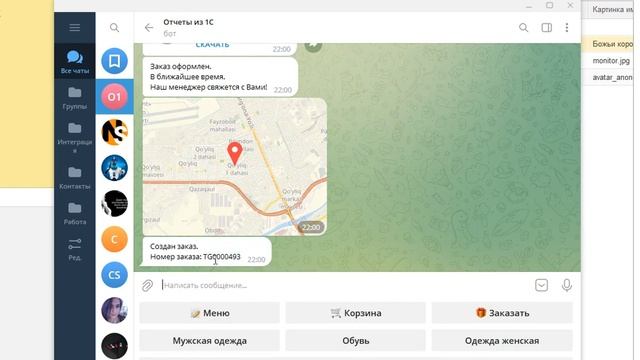Open the girl photo avatar chat
This screenshot has height=360, width=640.
tap(114, 310)
